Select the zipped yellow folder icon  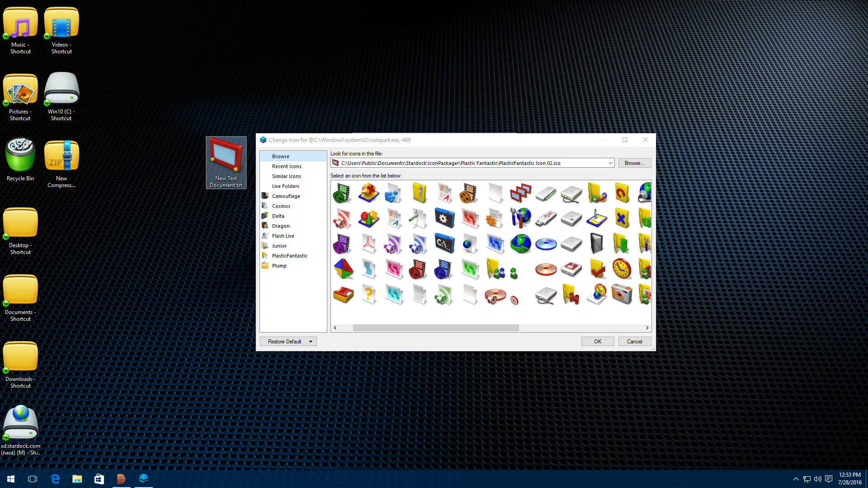[x=419, y=193]
